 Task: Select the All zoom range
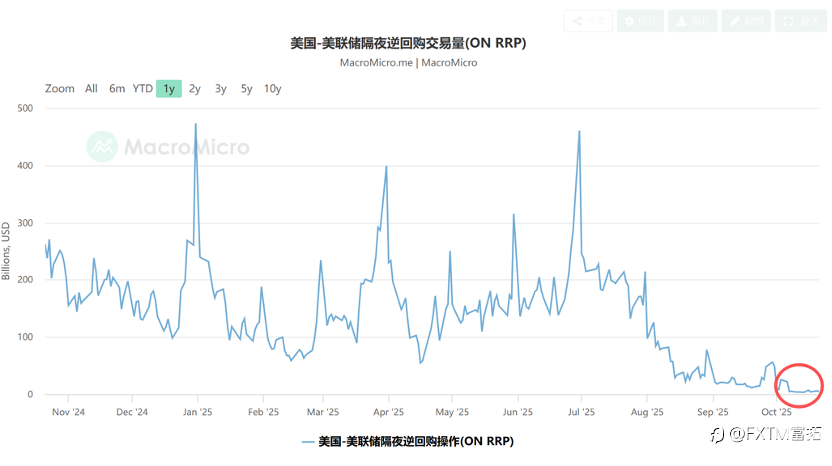click(x=91, y=89)
